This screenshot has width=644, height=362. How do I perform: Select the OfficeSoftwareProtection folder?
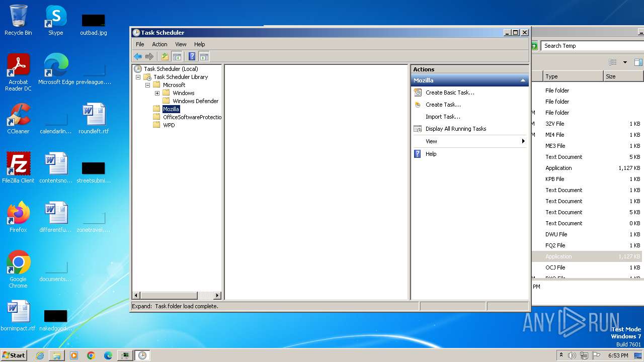coord(192,117)
